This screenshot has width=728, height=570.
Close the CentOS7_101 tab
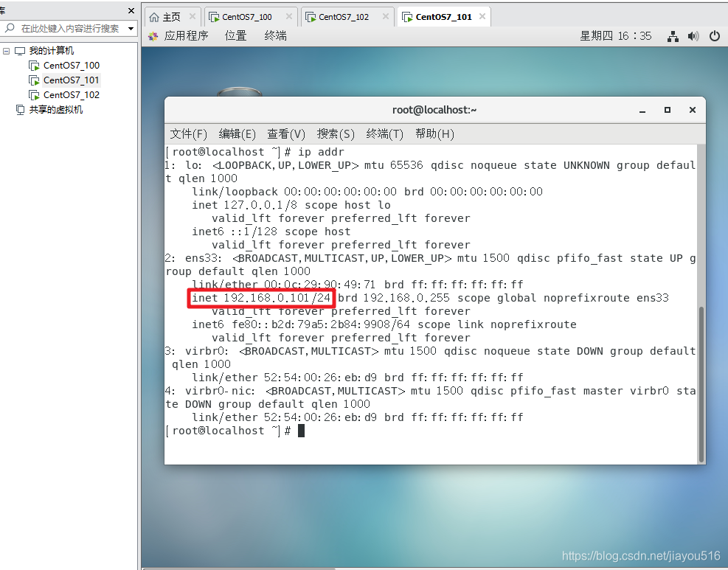482,17
